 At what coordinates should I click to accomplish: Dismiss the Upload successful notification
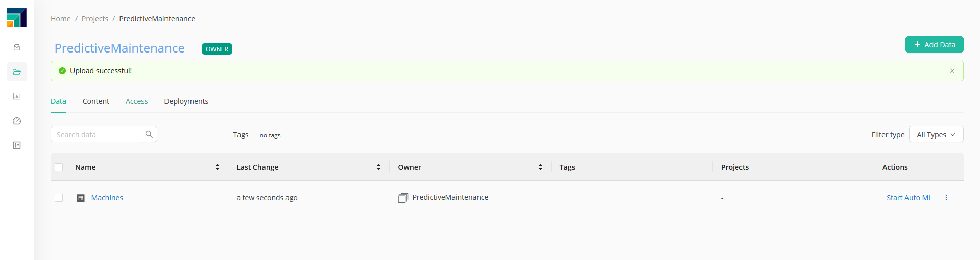(x=952, y=71)
